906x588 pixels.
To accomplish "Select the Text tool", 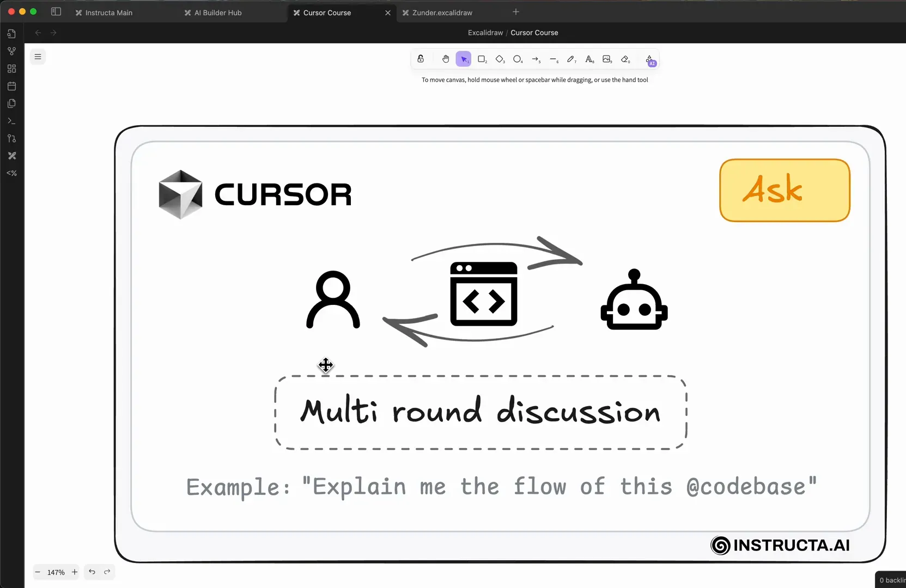I will [x=589, y=59].
